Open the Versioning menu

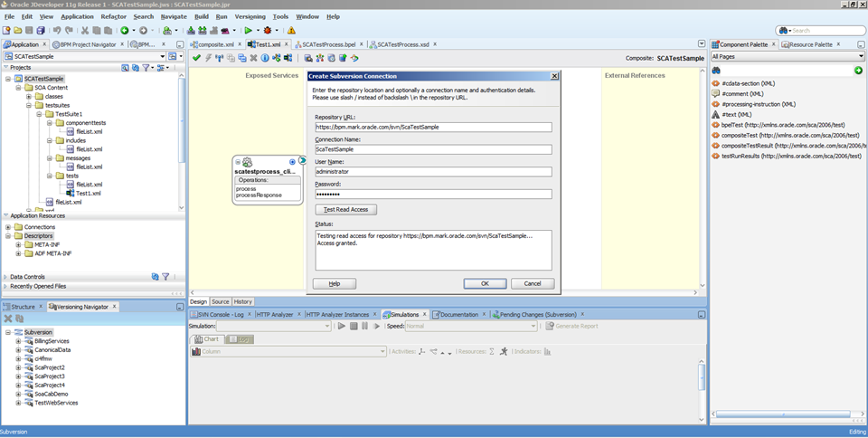[250, 16]
